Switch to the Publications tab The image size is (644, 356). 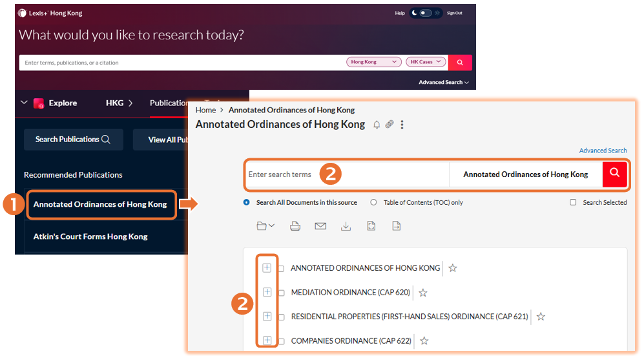coord(169,103)
